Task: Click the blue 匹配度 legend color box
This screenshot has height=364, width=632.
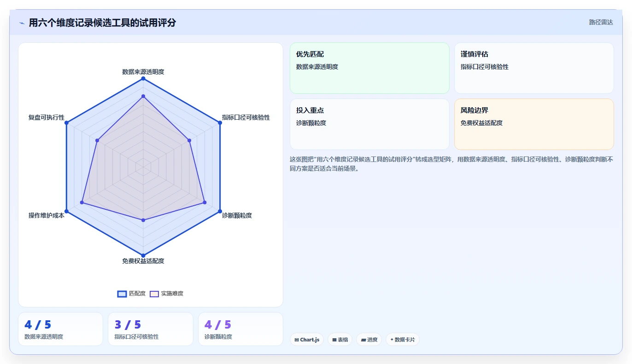Action: point(122,294)
